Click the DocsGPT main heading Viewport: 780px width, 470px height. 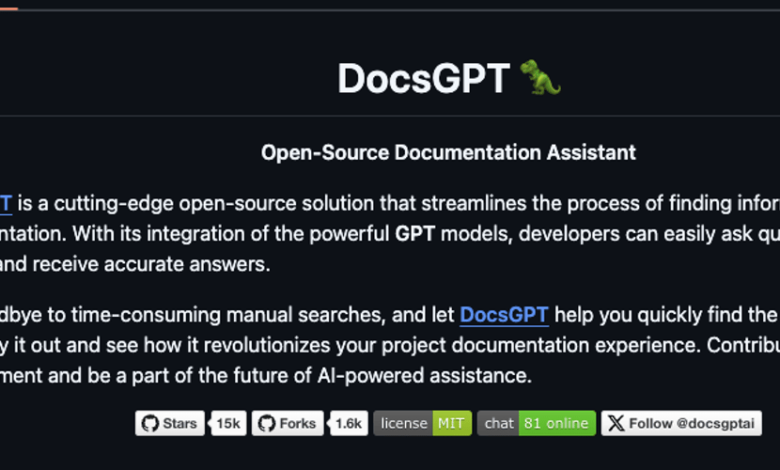[424, 78]
